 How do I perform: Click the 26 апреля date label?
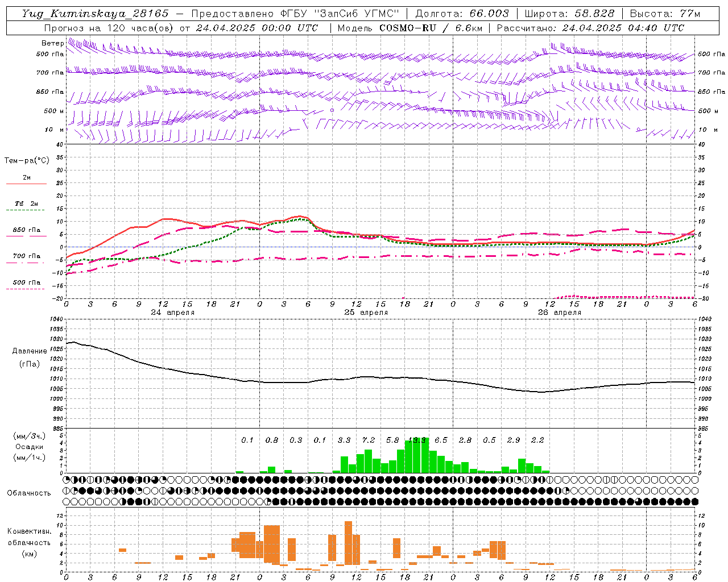coord(559,313)
